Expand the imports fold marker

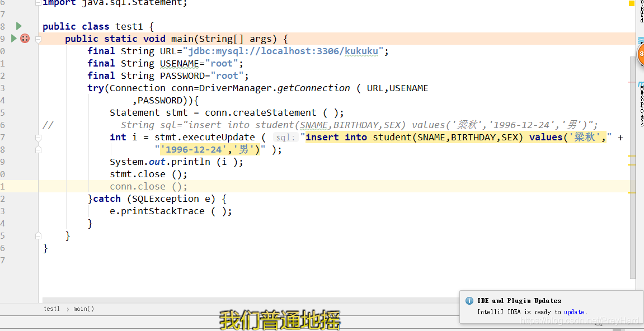click(38, 2)
